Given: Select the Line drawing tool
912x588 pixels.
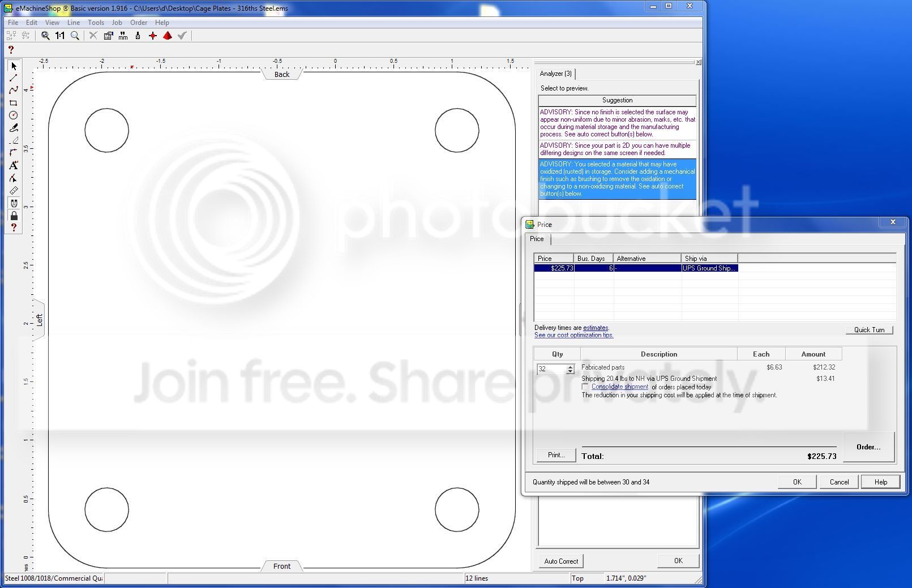Looking at the screenshot, I should click(14, 78).
